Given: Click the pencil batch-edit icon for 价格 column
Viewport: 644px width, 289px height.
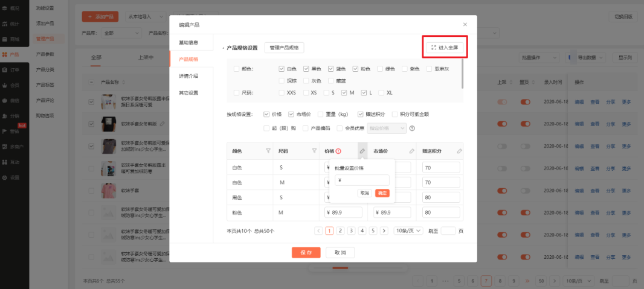Looking at the screenshot, I should [x=362, y=151].
